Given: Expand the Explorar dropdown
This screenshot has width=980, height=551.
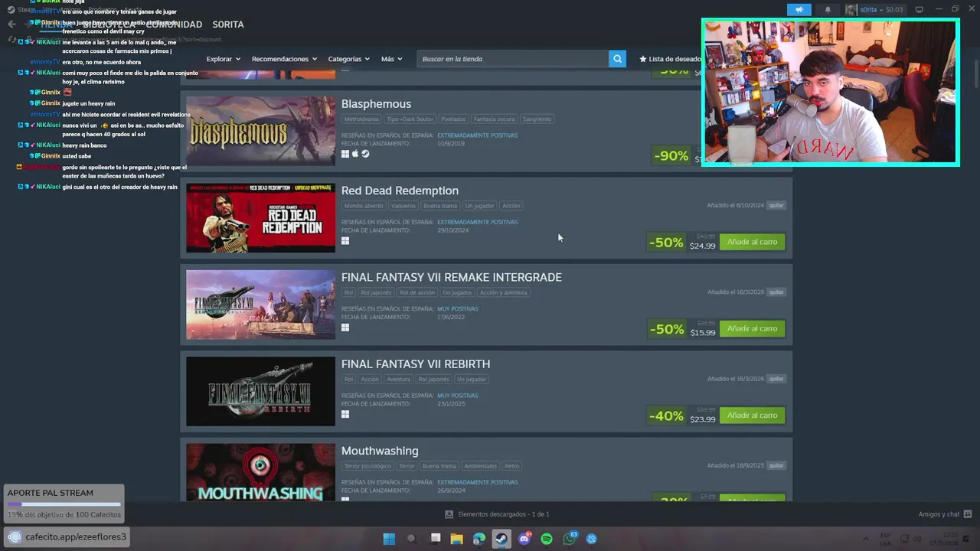Looking at the screenshot, I should (224, 59).
